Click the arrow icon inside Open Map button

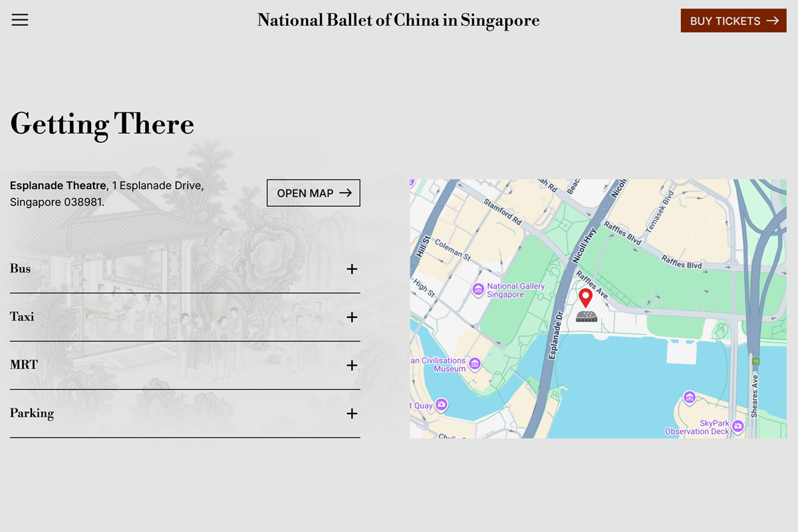(x=345, y=192)
